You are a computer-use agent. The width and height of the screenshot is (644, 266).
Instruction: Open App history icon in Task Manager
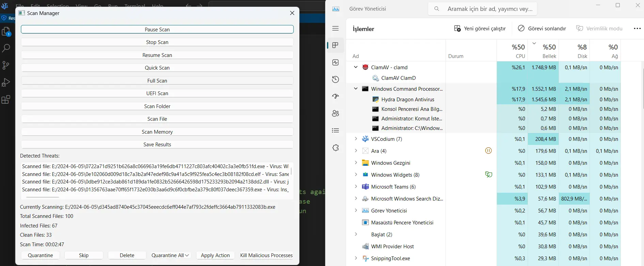(x=335, y=79)
